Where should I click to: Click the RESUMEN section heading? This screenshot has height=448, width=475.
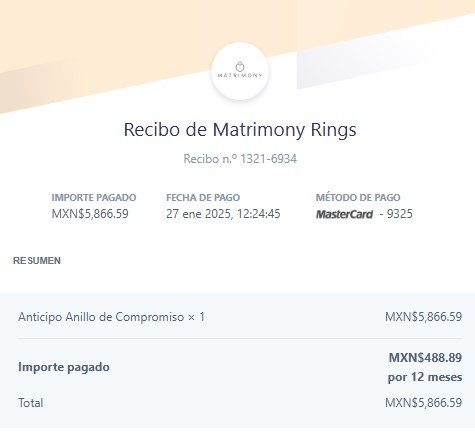[37, 261]
